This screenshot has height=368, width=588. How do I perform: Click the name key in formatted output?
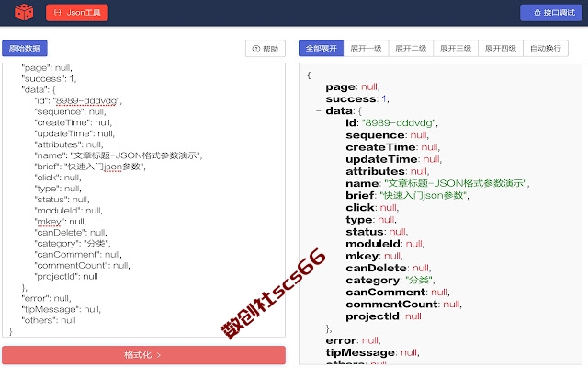(362, 184)
